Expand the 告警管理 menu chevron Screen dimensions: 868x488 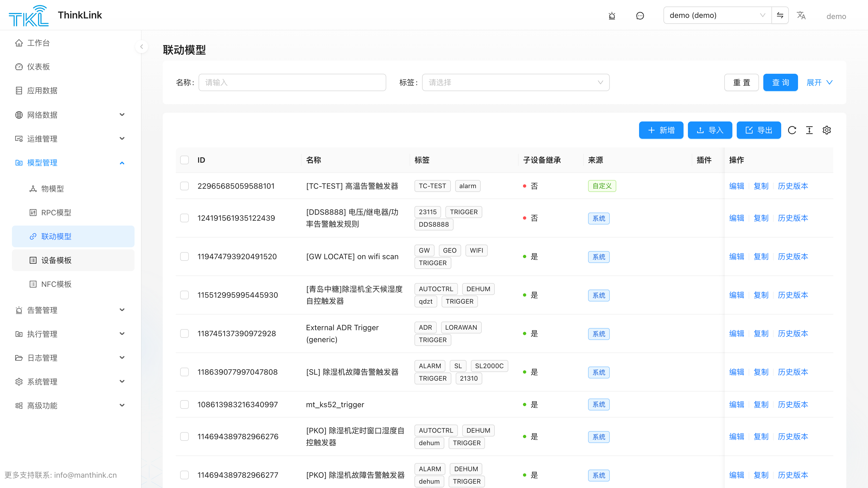122,310
